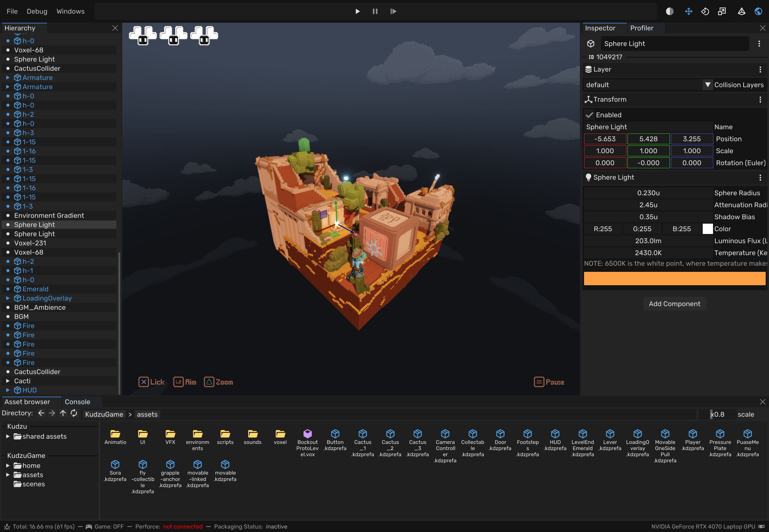Select the Scale gizmo tool
The height and width of the screenshot is (532, 769).
(x=722, y=11)
